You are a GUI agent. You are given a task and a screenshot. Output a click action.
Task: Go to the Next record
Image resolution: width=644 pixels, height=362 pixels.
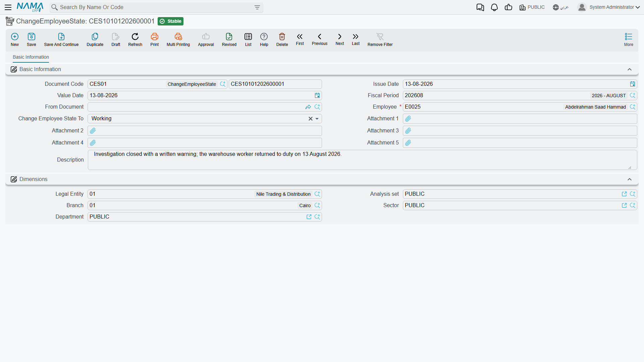[340, 39]
